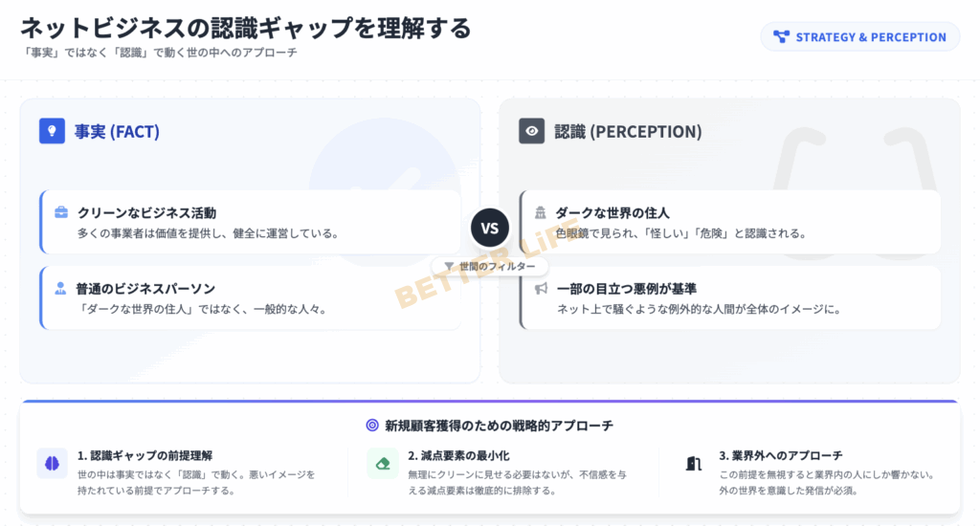Click the target icon beside 新規顧客獲得のための戦略的アプローチ
This screenshot has width=980, height=526.
372,426
